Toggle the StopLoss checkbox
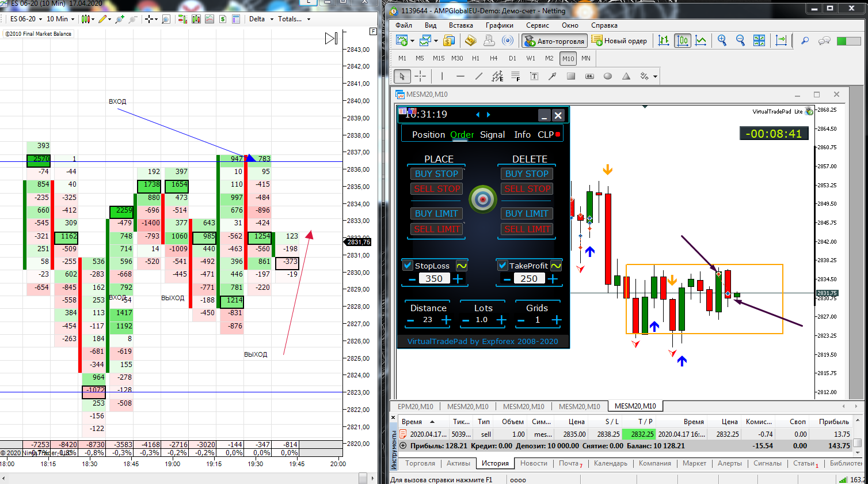 coord(408,266)
